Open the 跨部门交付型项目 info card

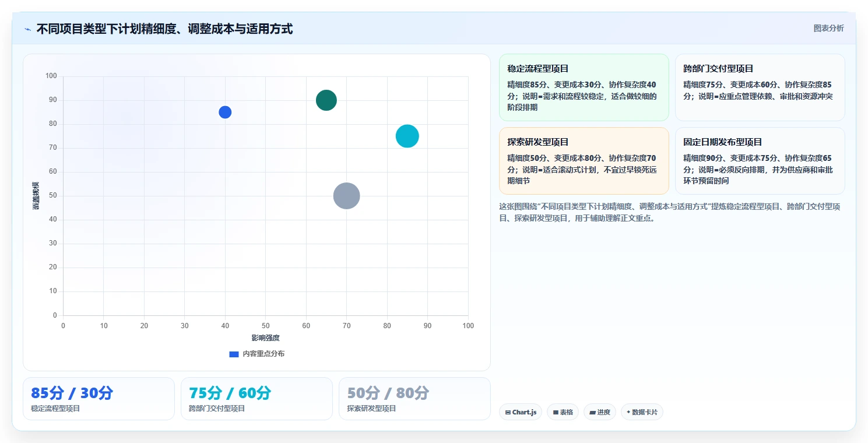760,87
